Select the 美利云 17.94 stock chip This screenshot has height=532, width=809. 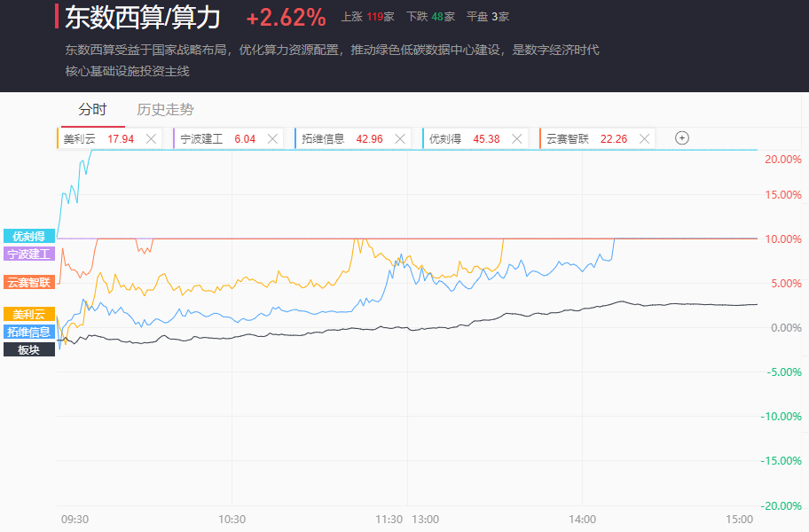[98, 138]
